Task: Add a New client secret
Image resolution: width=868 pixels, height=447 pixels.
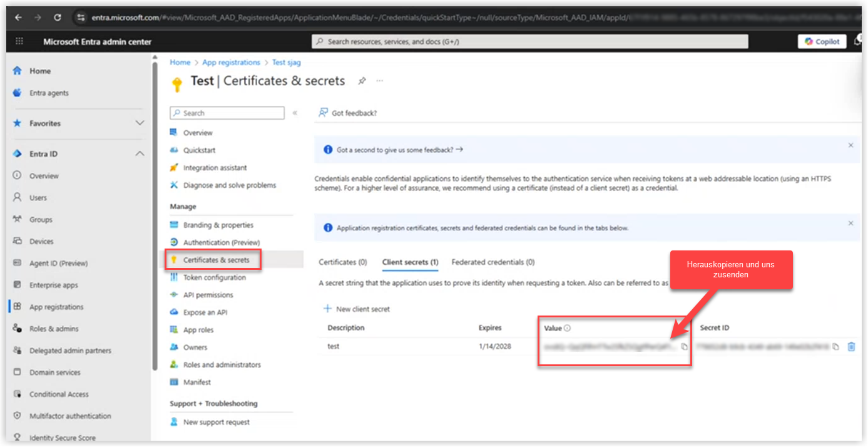Action: pyautogui.click(x=357, y=309)
